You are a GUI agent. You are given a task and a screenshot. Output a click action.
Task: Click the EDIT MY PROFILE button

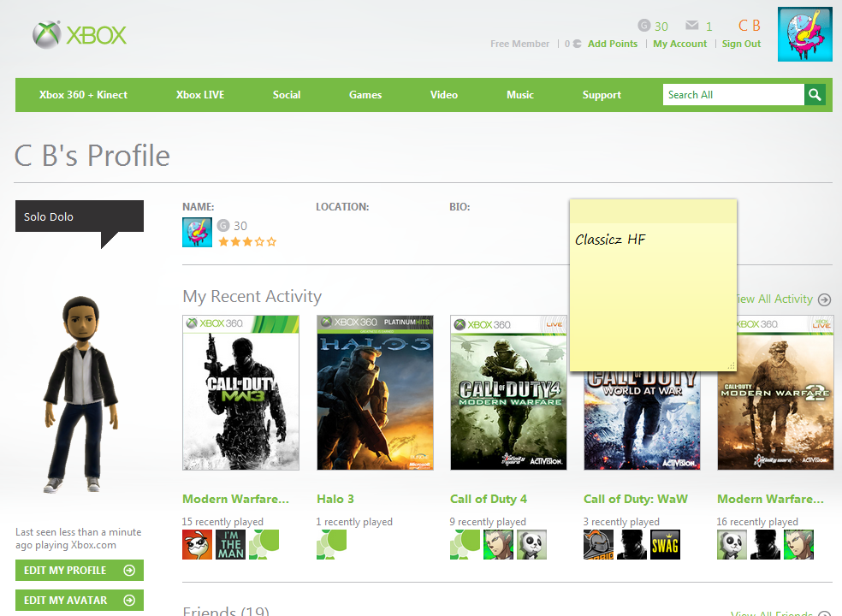click(80, 571)
